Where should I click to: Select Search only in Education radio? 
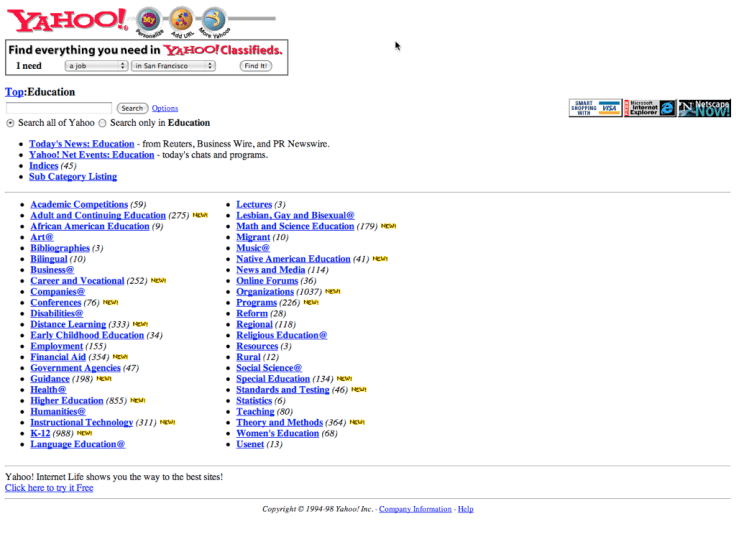[102, 123]
